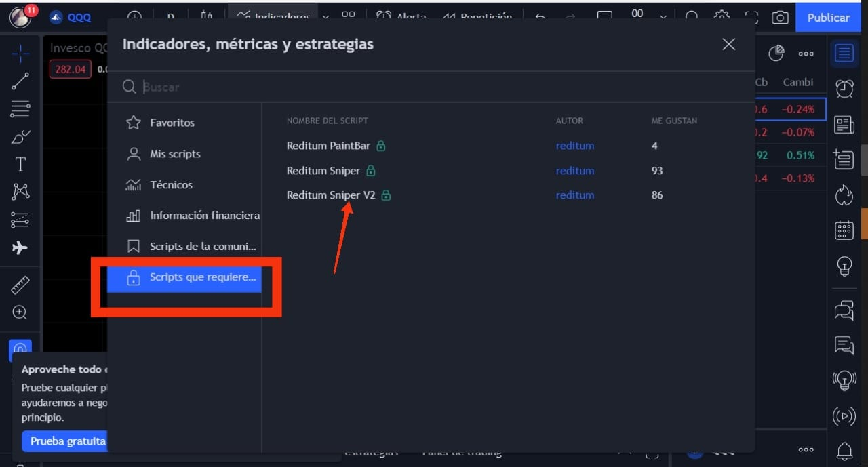Open the bottom panel three-dots menu
This screenshot has height=467, width=868.
[806, 449]
